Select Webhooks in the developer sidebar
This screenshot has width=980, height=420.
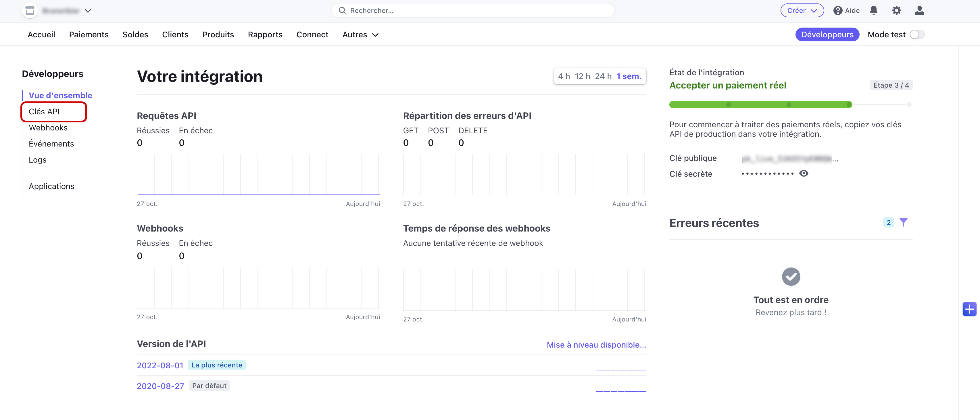[x=48, y=128]
